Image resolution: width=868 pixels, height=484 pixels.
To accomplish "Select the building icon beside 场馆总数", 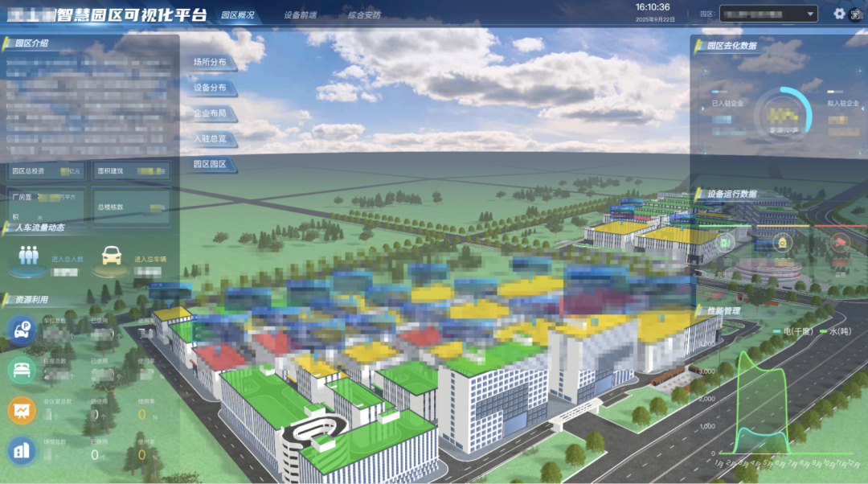I will tap(22, 450).
